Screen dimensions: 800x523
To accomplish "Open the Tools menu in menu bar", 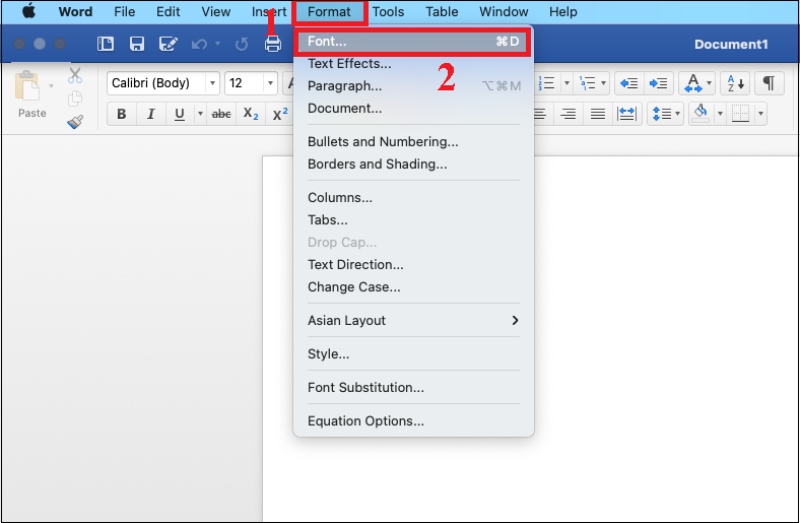I will pyautogui.click(x=388, y=12).
